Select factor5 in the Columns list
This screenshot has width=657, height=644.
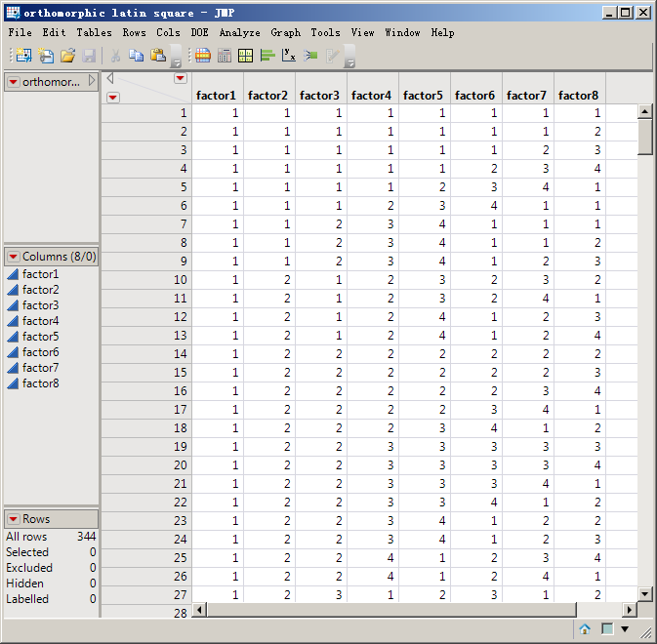pos(40,337)
